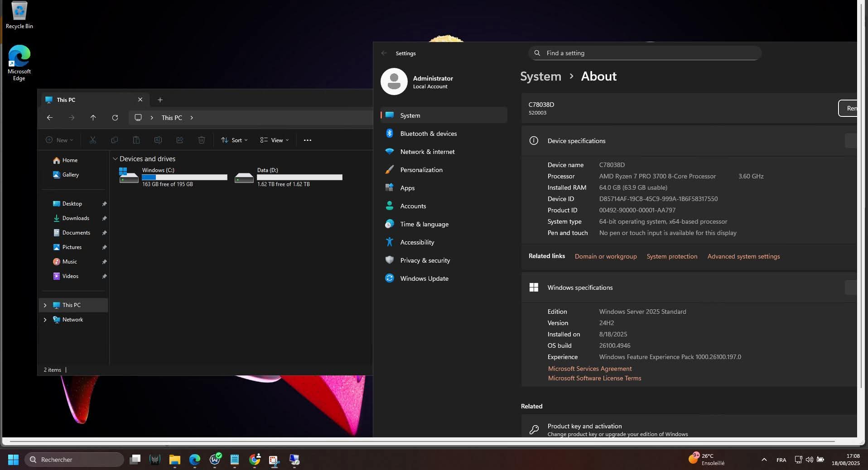Open the Windows Start menu
Screen dimensions: 868x470
(13, 460)
